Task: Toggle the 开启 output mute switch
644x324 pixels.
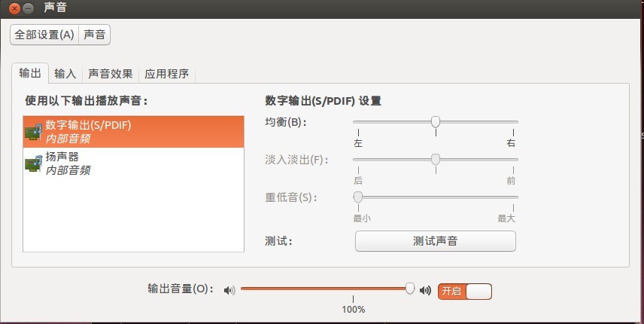Action: (465, 291)
